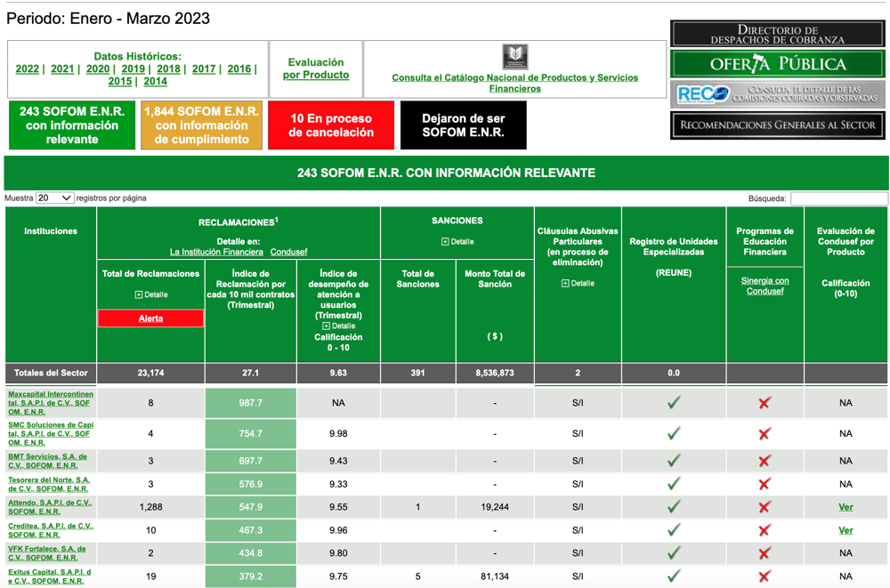Open the Condusef detail link under Reclamaciones
Screen dimensions: 890x588
[x=289, y=252]
